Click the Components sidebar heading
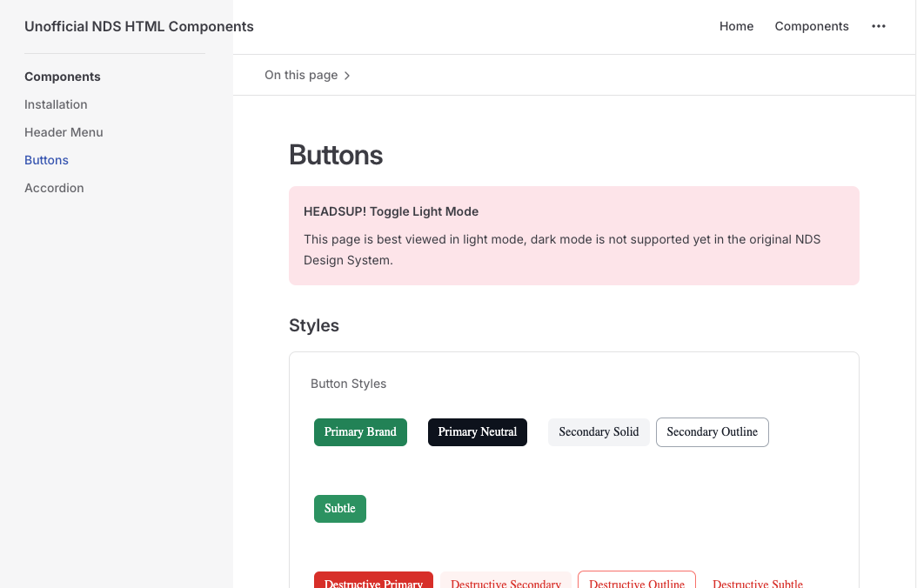Viewport: 917px width, 588px height. pos(63,77)
